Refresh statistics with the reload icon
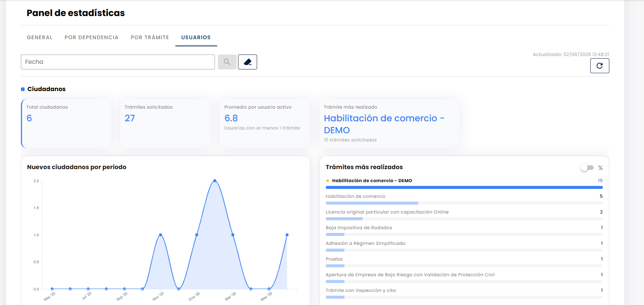This screenshot has width=644, height=305. pyautogui.click(x=600, y=66)
